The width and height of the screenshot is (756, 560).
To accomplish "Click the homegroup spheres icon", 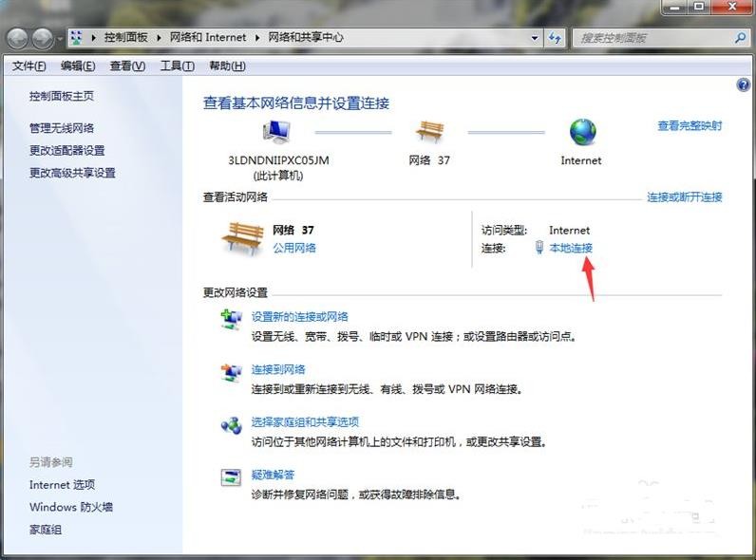I will tap(232, 425).
